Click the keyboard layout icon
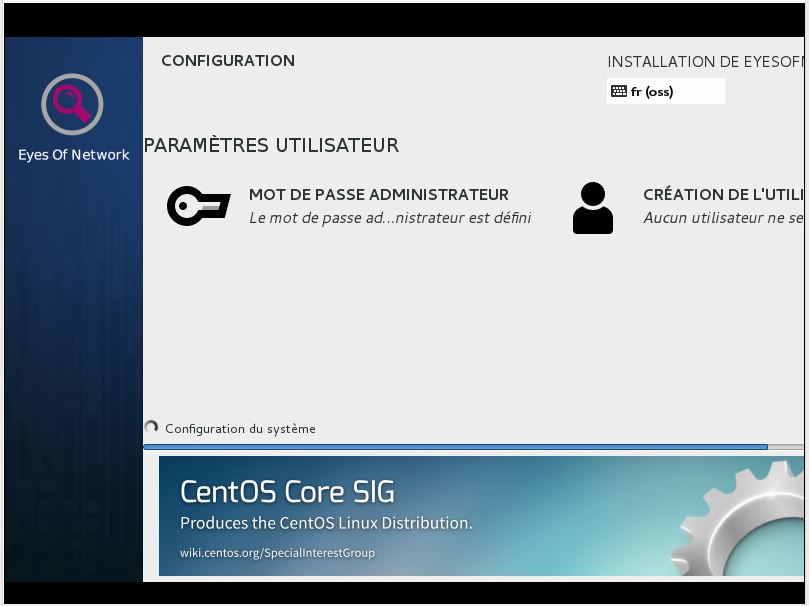Image resolution: width=809 pixels, height=606 pixels. [619, 91]
